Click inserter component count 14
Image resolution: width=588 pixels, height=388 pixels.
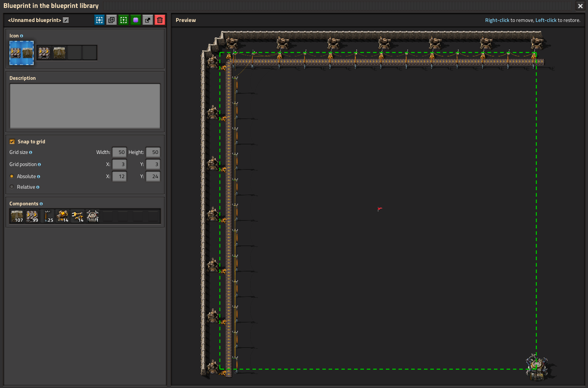coord(77,216)
